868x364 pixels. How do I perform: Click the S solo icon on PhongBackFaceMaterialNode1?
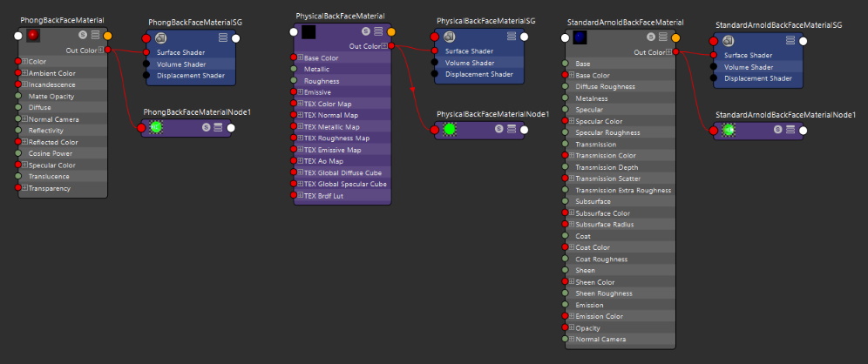pyautogui.click(x=207, y=127)
